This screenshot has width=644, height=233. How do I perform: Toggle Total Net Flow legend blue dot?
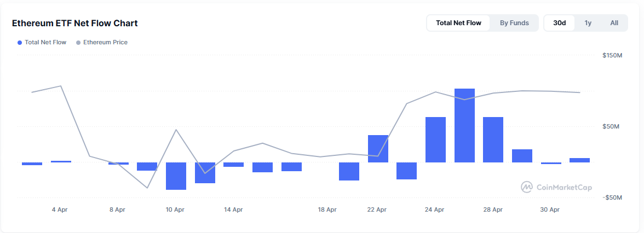(x=20, y=42)
